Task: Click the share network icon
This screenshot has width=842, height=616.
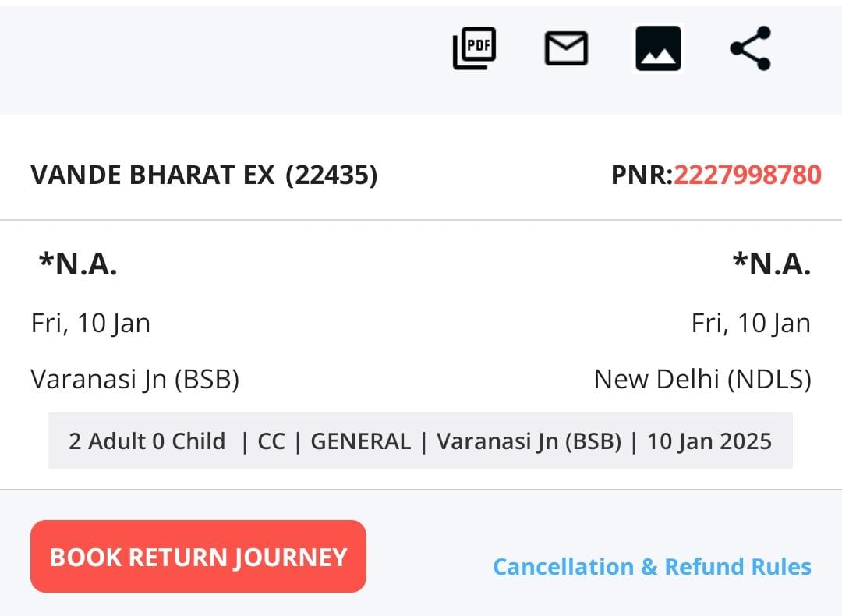Action: click(749, 48)
